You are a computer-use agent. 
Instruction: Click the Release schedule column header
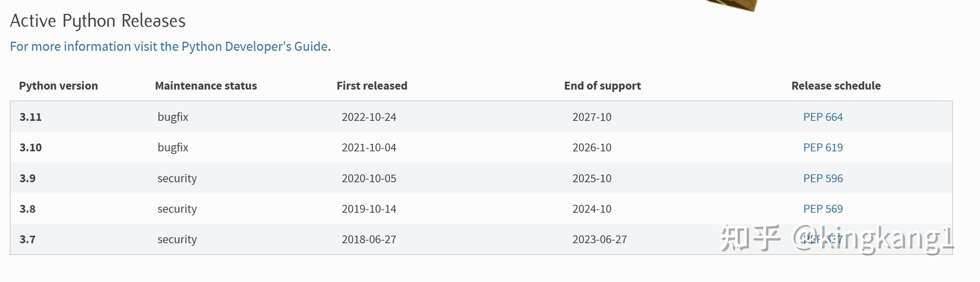836,86
